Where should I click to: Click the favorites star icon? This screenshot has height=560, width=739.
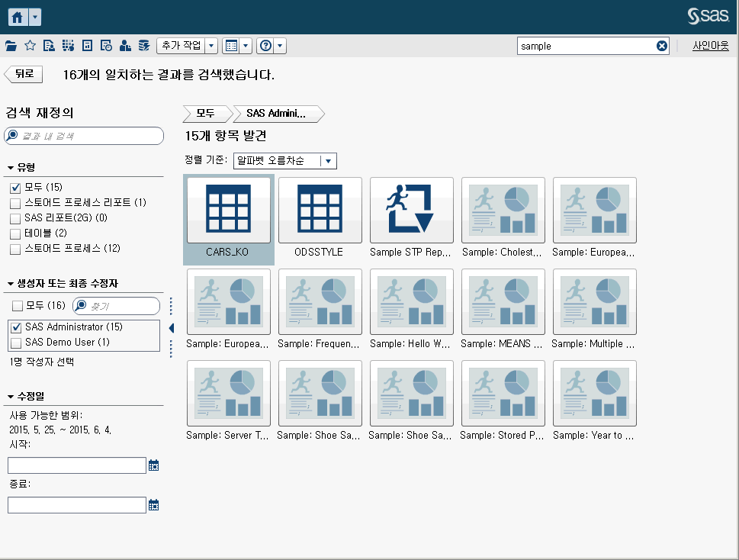point(30,45)
